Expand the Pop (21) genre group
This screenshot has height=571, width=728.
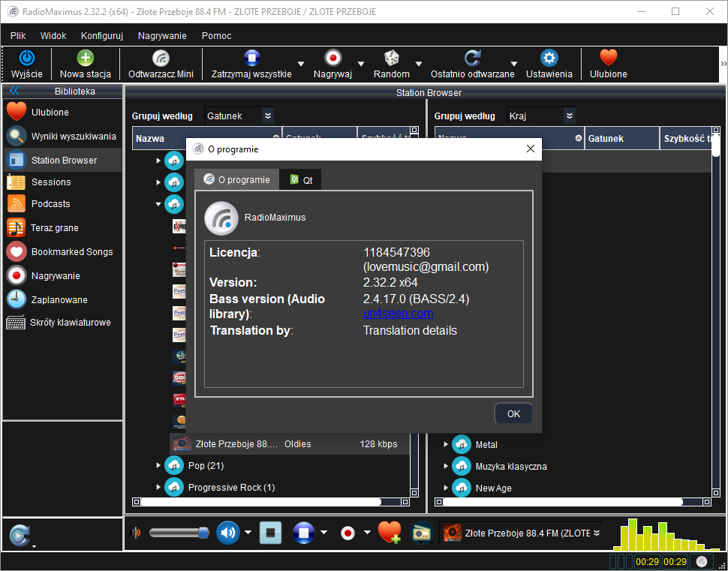pos(158,465)
